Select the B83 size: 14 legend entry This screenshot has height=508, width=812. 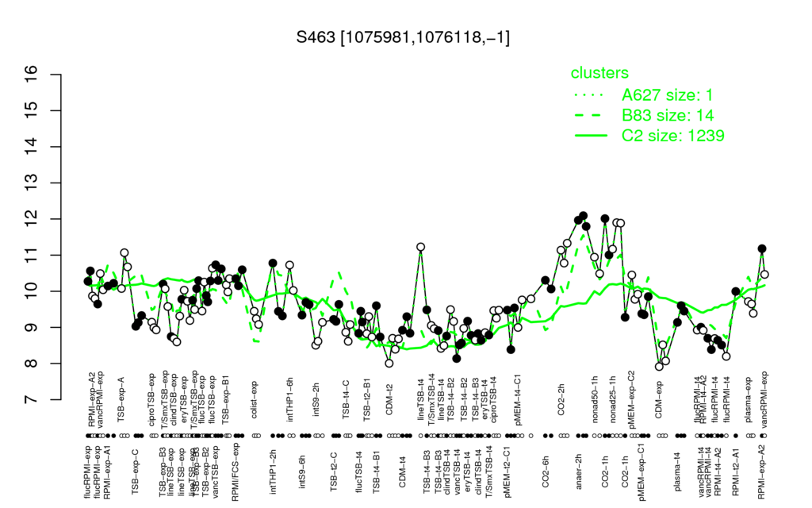pyautogui.click(x=668, y=115)
